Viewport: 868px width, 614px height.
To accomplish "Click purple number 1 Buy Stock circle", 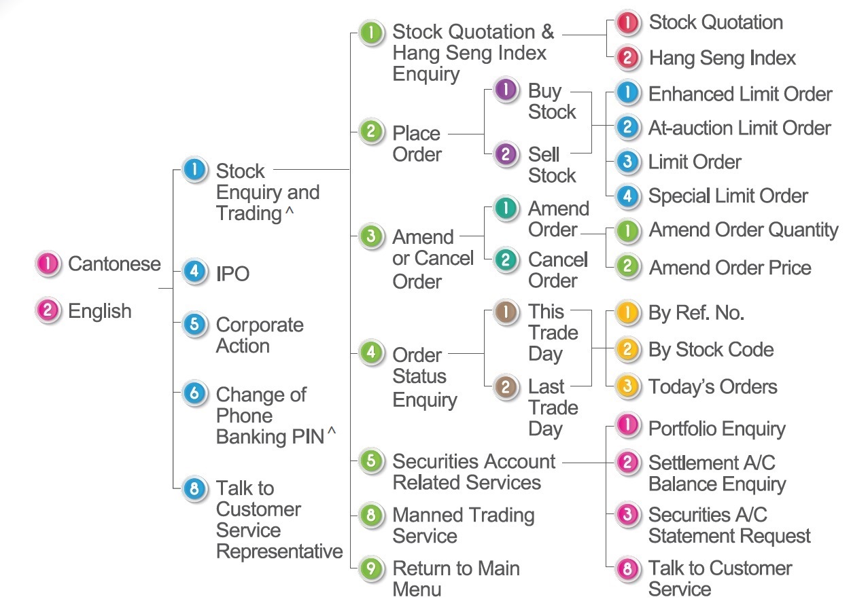I will (506, 91).
